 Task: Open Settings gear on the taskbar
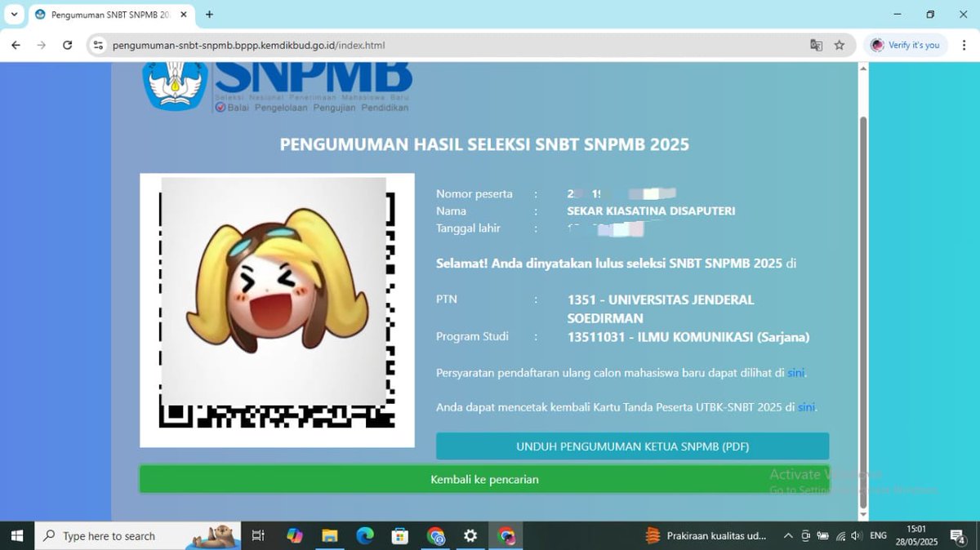[470, 536]
